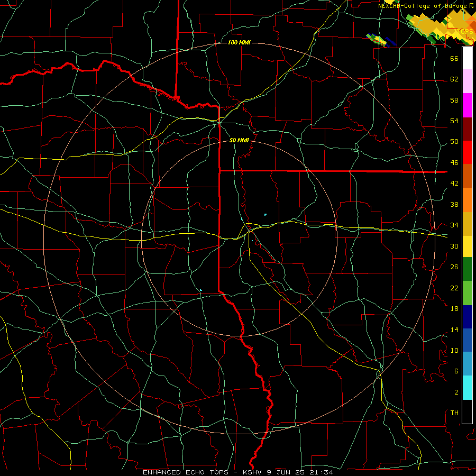
Task: Click the magenta legend color block
Action: click(467, 105)
